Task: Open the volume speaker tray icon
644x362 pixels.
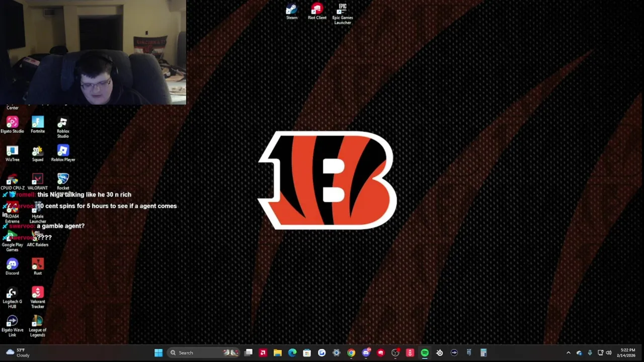Action: click(609, 353)
